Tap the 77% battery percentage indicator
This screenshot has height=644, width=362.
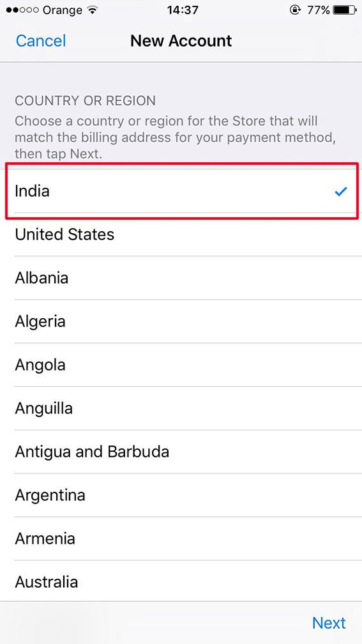point(319,10)
